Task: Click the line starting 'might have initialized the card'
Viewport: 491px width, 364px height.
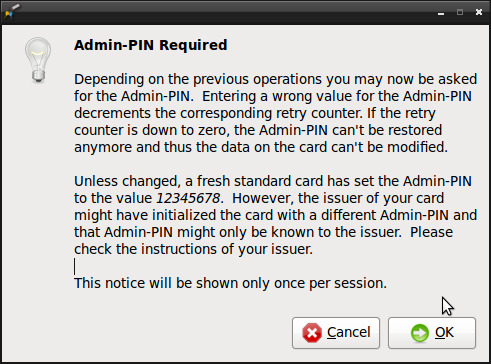Action: (275, 215)
